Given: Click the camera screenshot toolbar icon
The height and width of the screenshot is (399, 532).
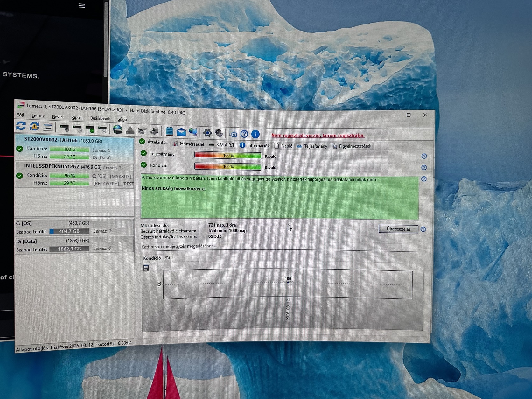Looking at the screenshot, I should pos(234,134).
